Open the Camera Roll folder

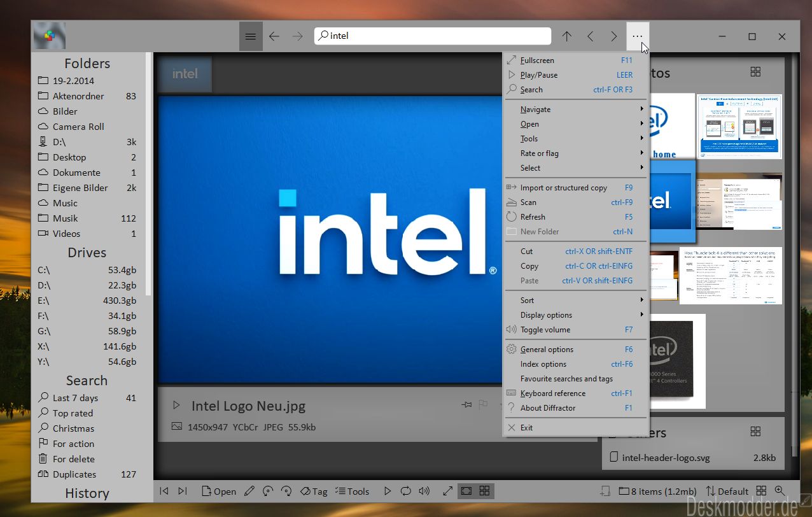click(87, 127)
